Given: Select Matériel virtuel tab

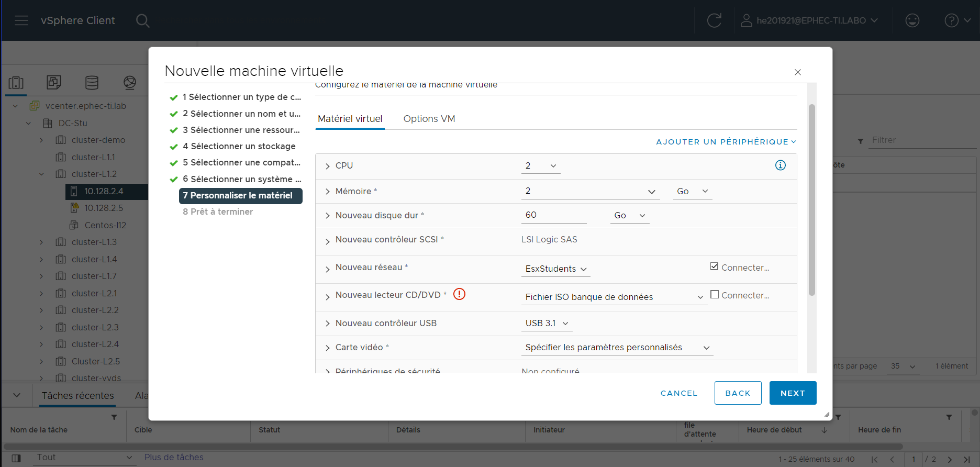Looking at the screenshot, I should pyautogui.click(x=350, y=119).
